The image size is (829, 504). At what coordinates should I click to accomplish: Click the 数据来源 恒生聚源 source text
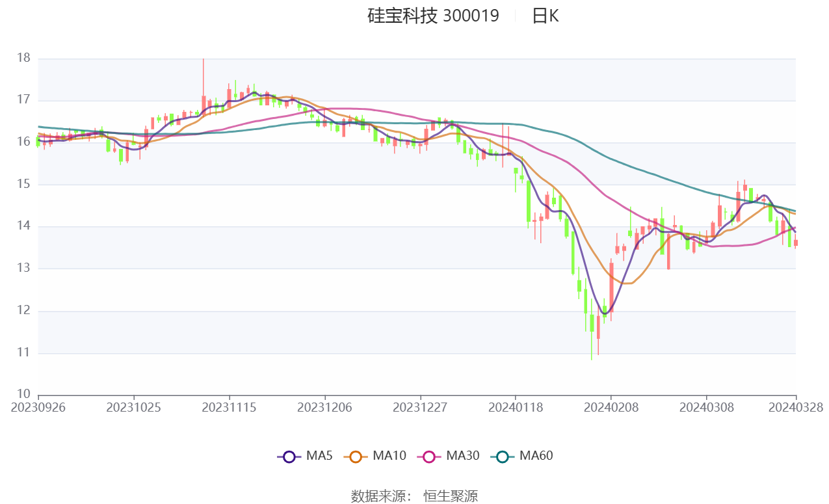click(414, 496)
